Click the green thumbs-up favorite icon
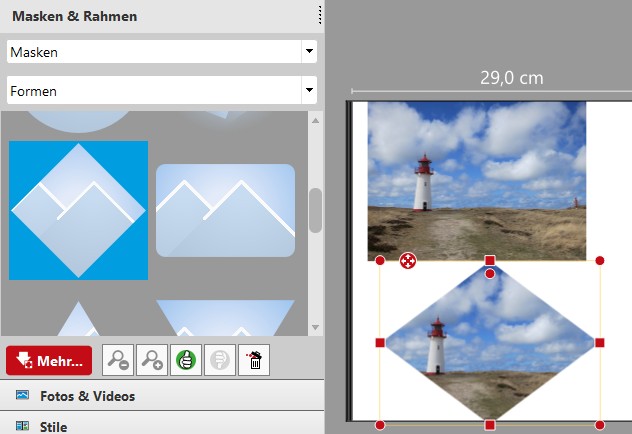The image size is (632, 434). pyautogui.click(x=186, y=360)
